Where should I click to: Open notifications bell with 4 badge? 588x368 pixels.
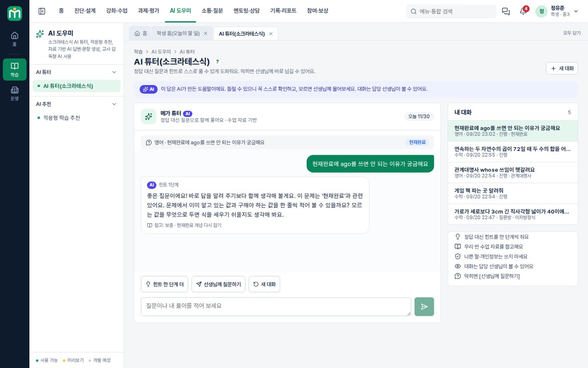click(x=523, y=11)
